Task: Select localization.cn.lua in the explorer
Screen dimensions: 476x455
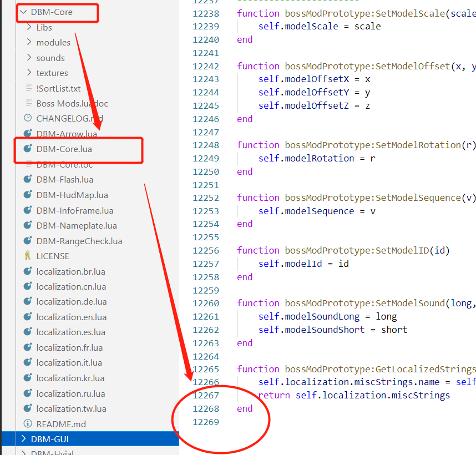Action: [71, 286]
